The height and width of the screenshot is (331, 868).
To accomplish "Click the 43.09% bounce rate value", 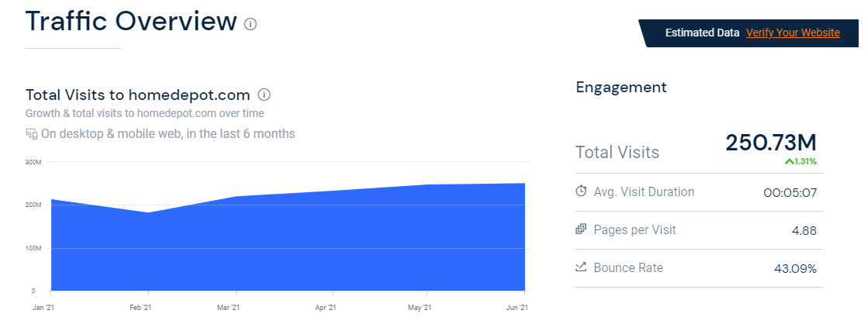I will [795, 269].
